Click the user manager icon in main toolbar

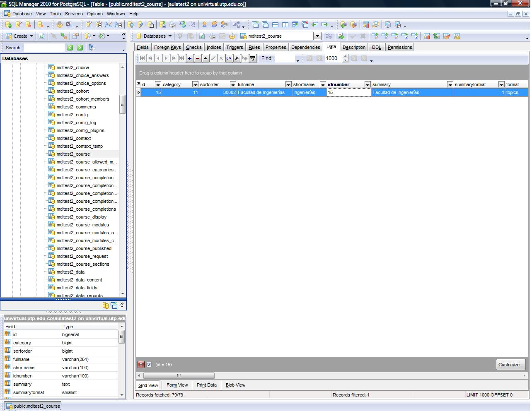204,25
